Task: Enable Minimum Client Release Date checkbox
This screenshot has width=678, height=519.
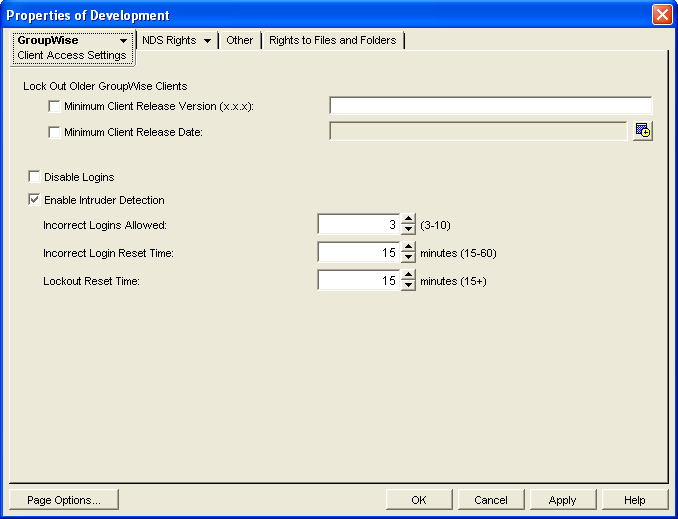Action: [54, 132]
